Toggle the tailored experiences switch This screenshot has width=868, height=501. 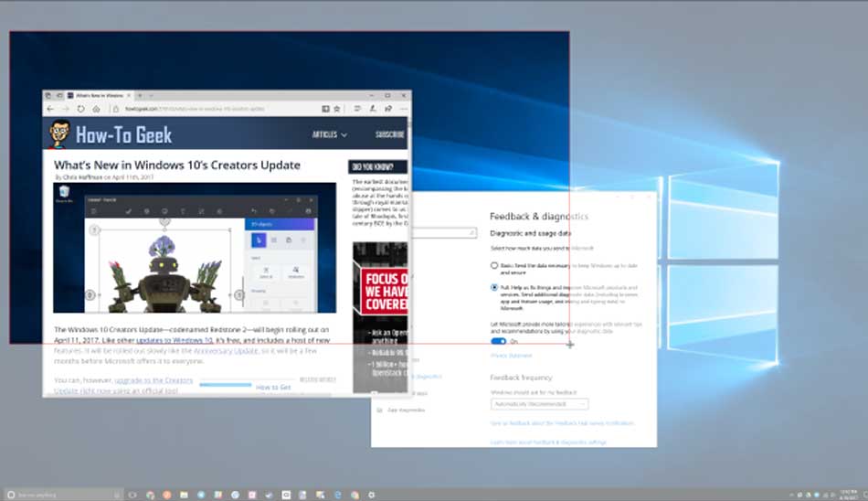[498, 341]
